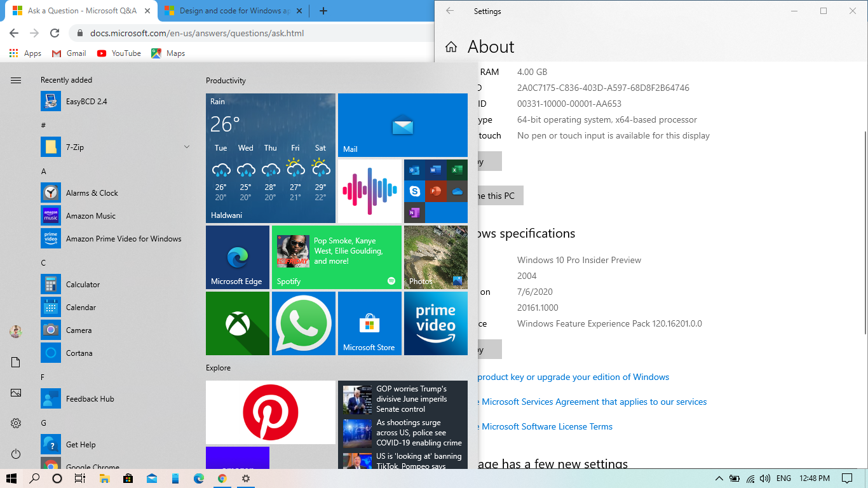The height and width of the screenshot is (488, 868).
Task: Click the Chrome address bar URL
Action: click(197, 33)
